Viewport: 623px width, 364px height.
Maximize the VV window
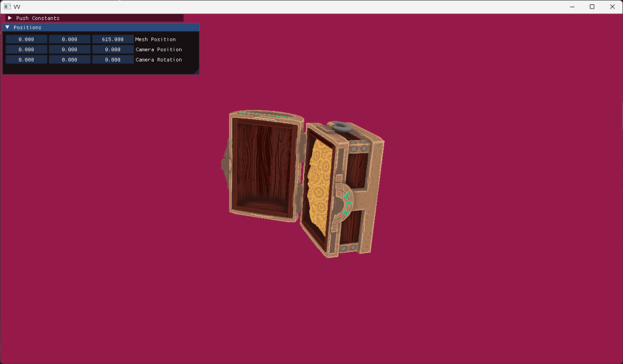tap(592, 7)
